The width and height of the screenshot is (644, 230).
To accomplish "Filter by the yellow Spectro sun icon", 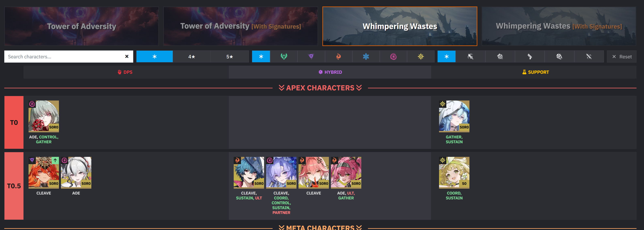I will tap(421, 57).
